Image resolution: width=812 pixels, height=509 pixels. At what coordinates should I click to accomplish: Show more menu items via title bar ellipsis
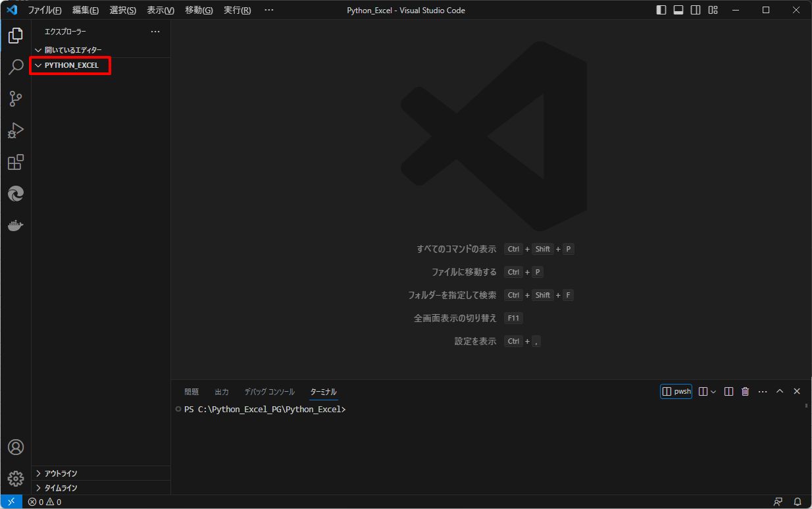pos(268,10)
